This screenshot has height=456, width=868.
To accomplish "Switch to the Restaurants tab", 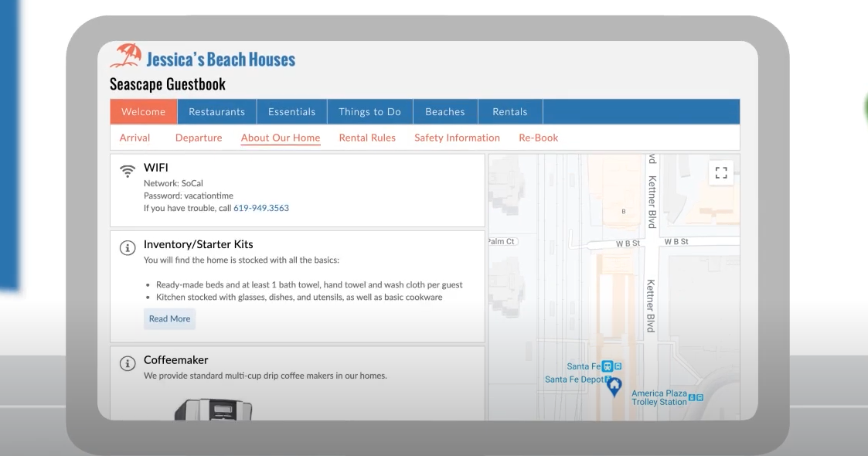I will (216, 111).
